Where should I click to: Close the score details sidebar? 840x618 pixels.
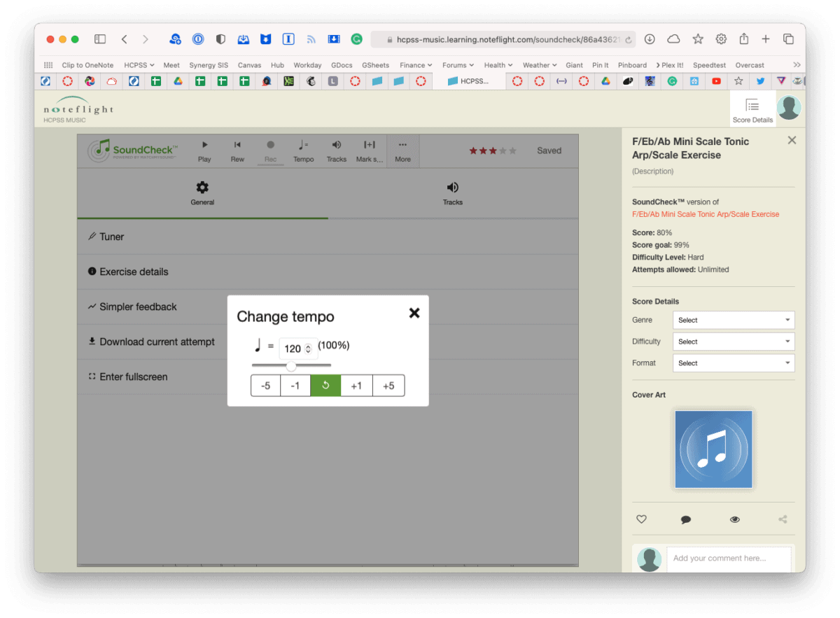(792, 140)
